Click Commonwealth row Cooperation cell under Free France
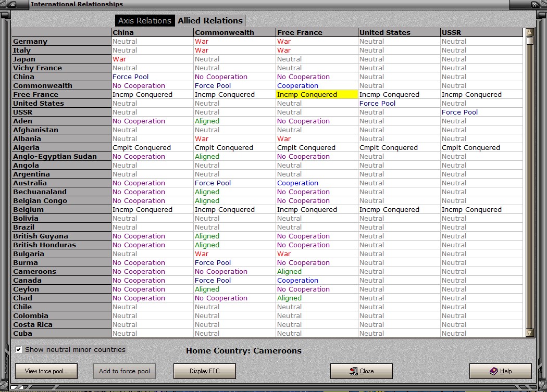The width and height of the screenshot is (547, 392). 317,86
